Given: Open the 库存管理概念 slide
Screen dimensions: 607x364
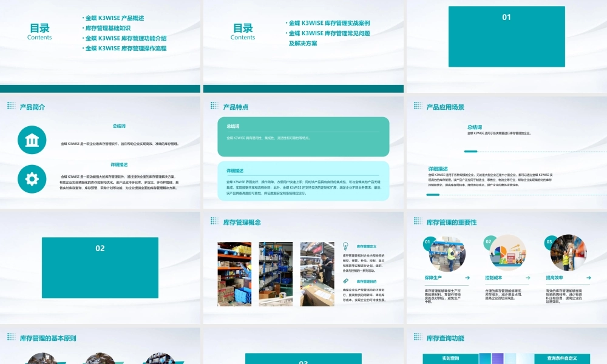Looking at the screenshot, I should pyautogui.click(x=303, y=268).
